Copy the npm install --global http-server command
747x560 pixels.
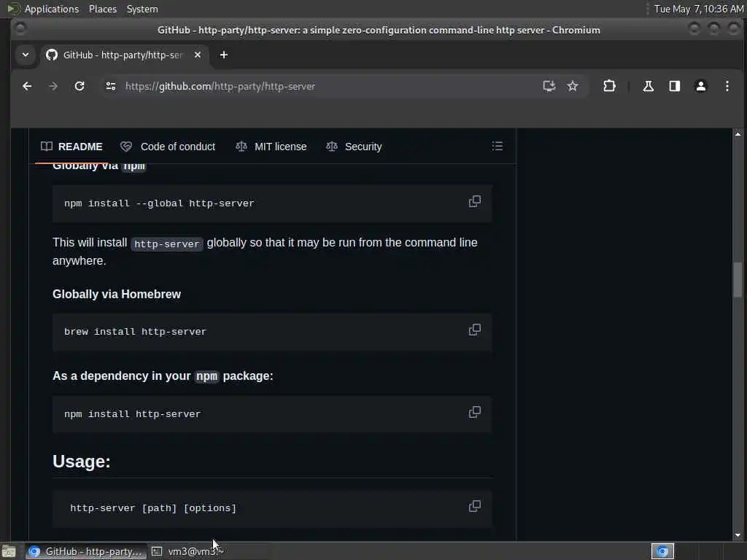pos(474,201)
